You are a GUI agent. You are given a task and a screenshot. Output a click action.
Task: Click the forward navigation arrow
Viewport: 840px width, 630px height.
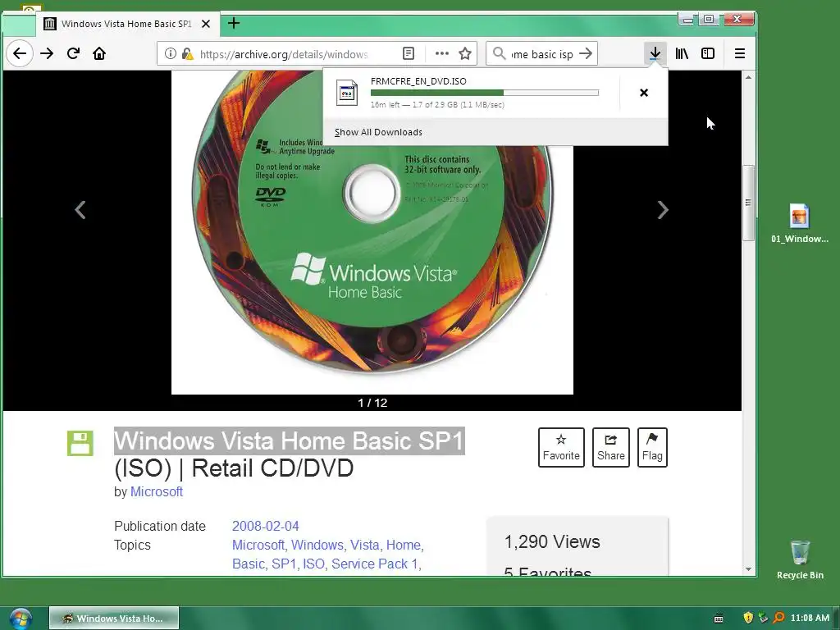point(47,53)
